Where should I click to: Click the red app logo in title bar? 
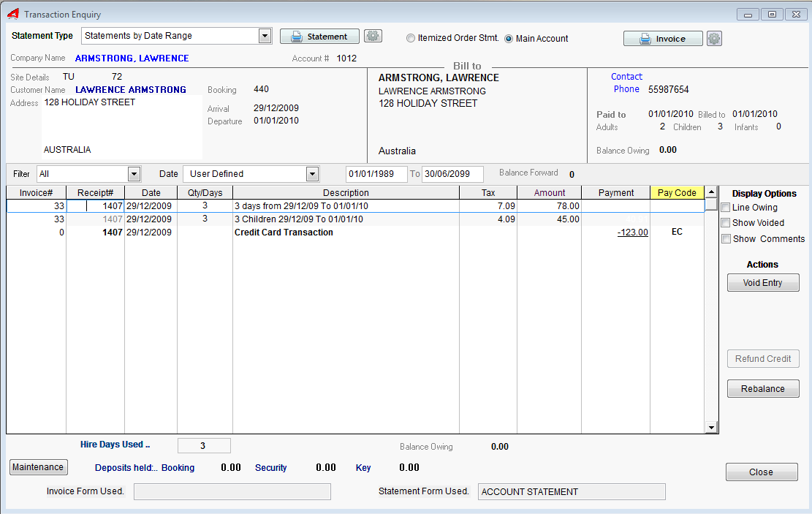pyautogui.click(x=13, y=14)
